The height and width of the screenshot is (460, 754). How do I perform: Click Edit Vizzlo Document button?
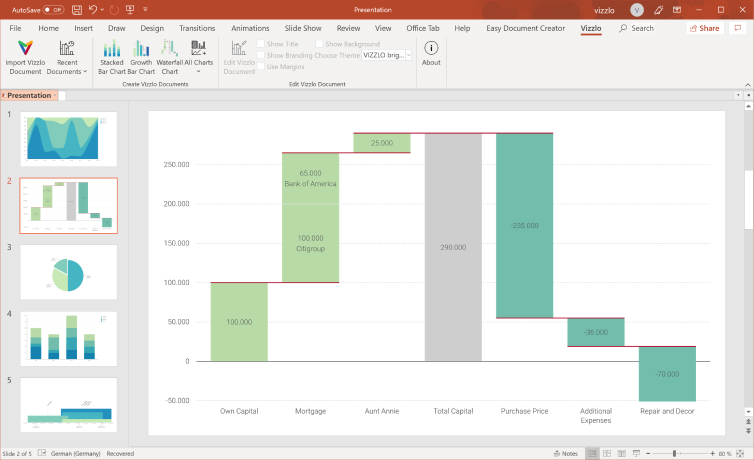click(x=239, y=58)
